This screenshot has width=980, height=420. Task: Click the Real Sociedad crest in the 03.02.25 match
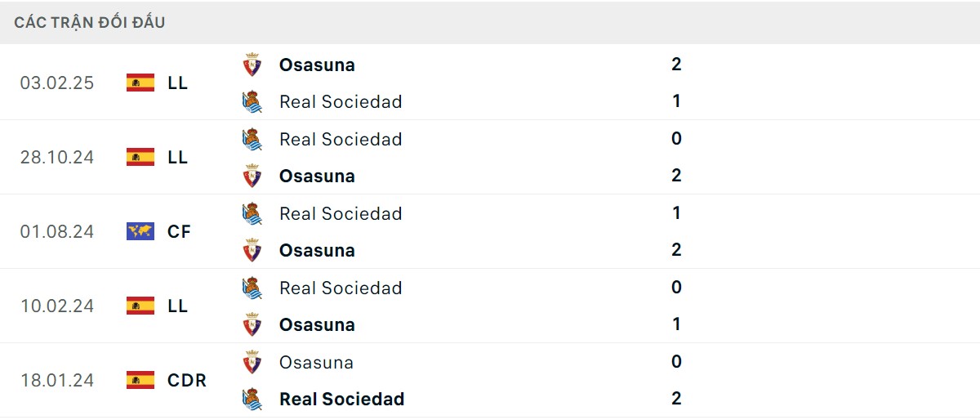coord(252,102)
